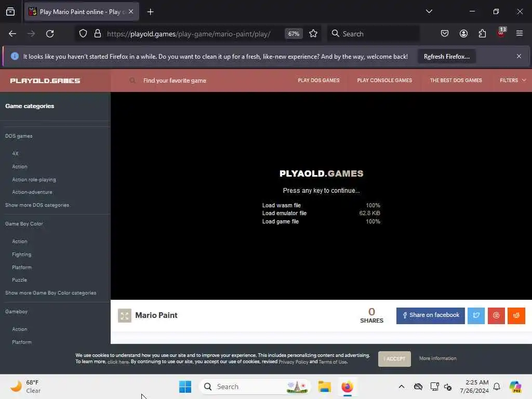The image size is (532, 399).
Task: Click Share on facebook button
Action: [430, 315]
